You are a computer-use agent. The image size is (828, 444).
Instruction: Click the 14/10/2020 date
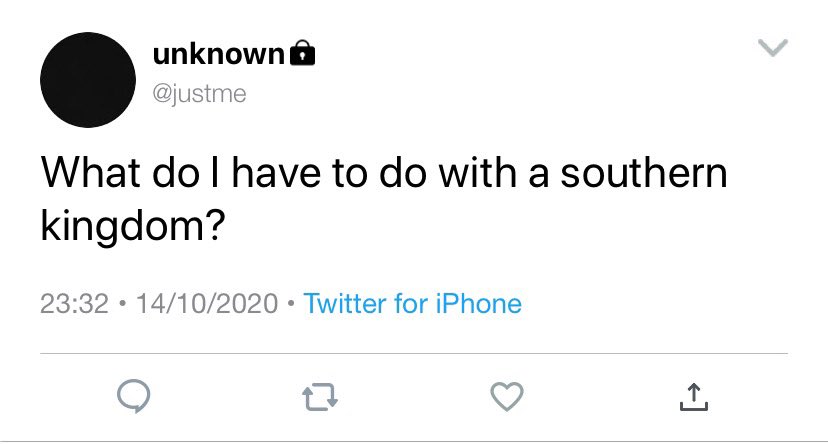tap(207, 304)
